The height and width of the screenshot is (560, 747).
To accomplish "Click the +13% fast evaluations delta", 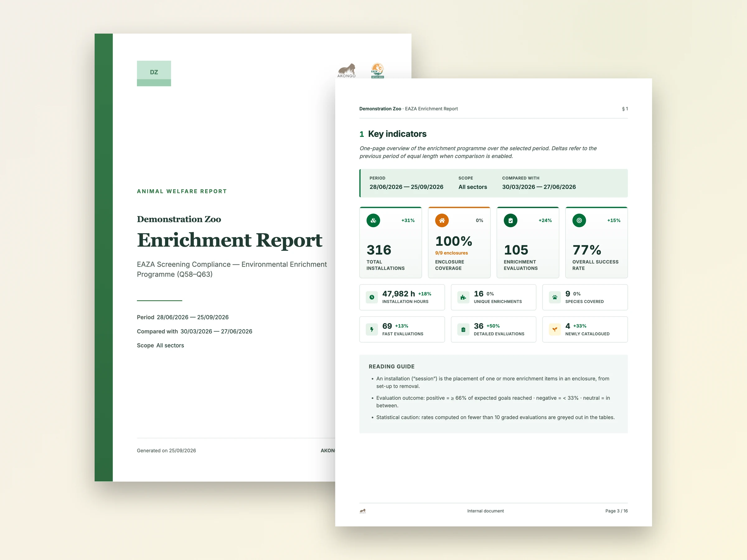I will click(x=402, y=326).
